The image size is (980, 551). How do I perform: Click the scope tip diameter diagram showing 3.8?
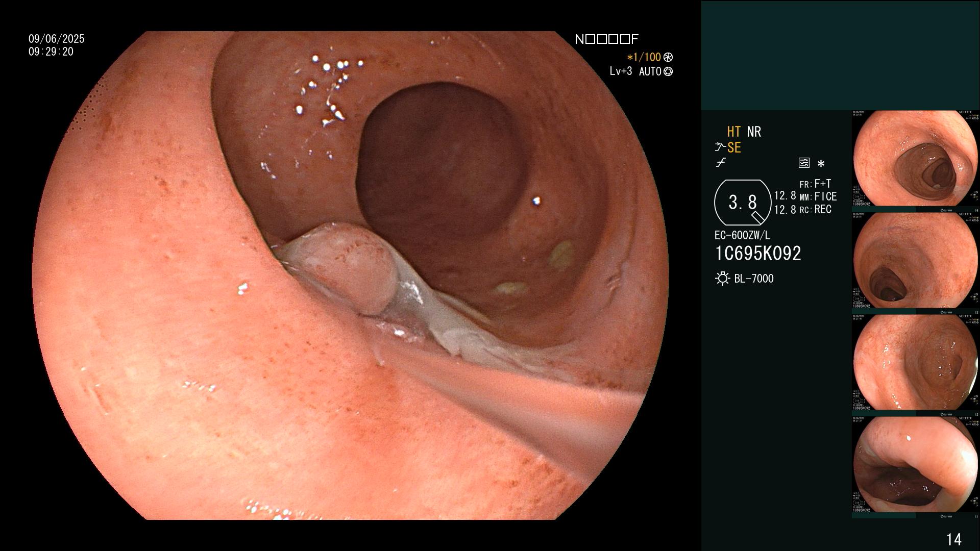click(743, 203)
